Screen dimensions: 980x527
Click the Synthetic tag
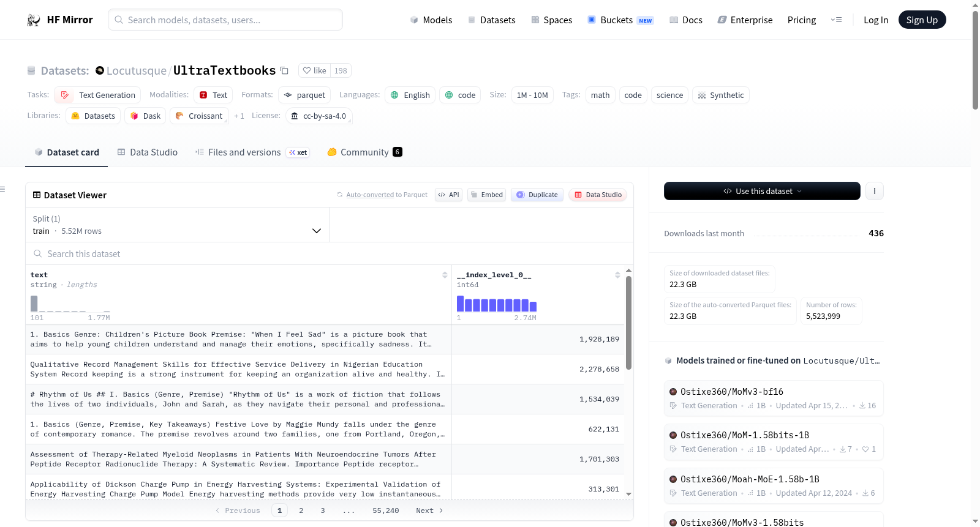(720, 95)
